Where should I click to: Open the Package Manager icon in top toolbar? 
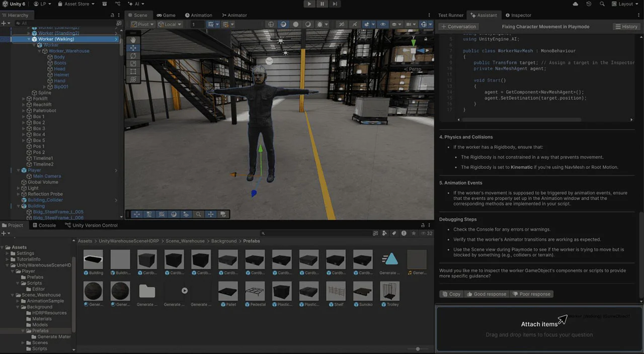[x=105, y=4]
